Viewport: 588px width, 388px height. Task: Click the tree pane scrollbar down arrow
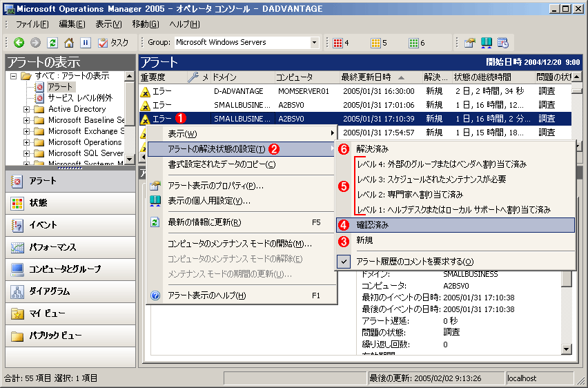coord(130,159)
